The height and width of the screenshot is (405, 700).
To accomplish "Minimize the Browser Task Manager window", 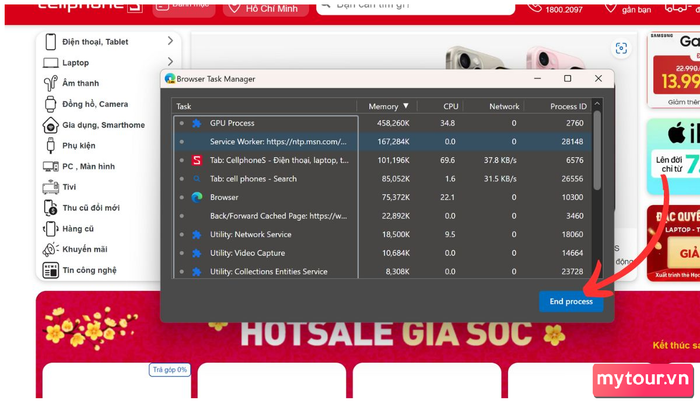I will 538,79.
